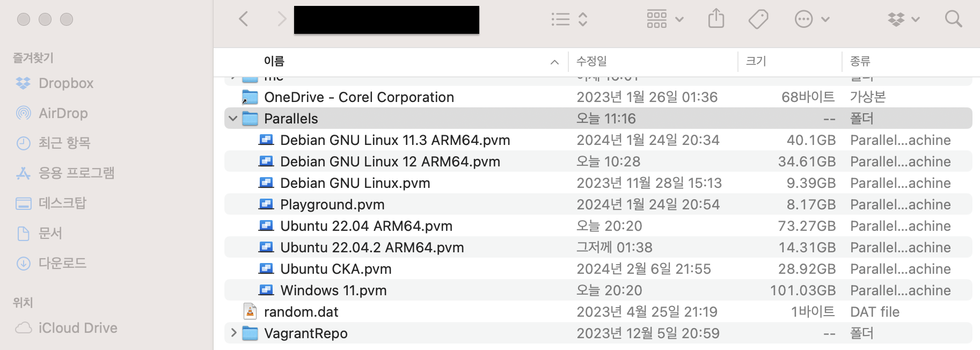
Task: Go back with the left arrow
Action: click(x=244, y=19)
